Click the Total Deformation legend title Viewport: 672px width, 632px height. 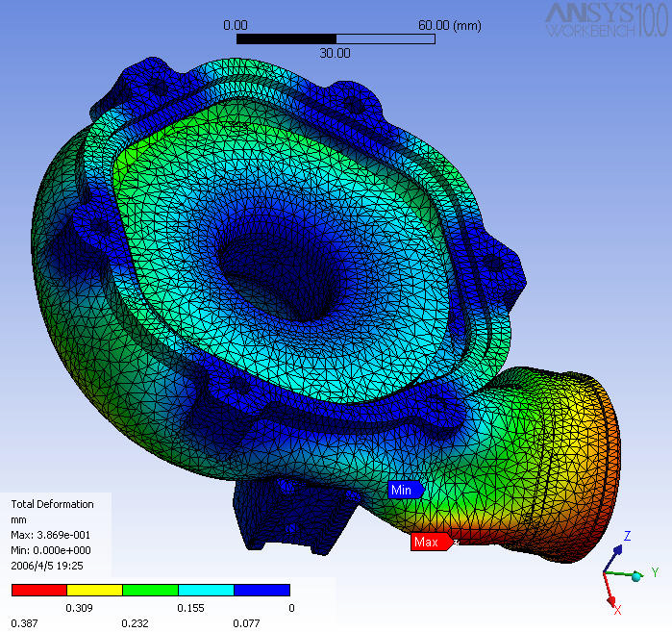click(52, 504)
